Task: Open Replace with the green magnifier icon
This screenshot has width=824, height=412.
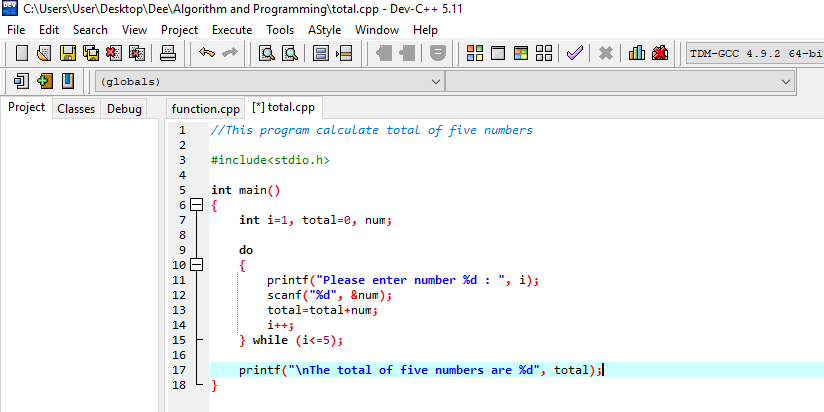Action: point(290,53)
